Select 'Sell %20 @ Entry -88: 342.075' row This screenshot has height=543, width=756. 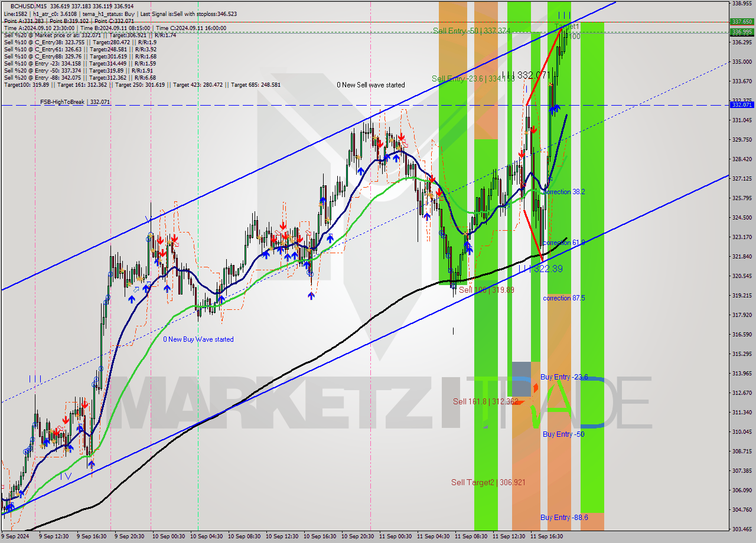(x=80, y=77)
